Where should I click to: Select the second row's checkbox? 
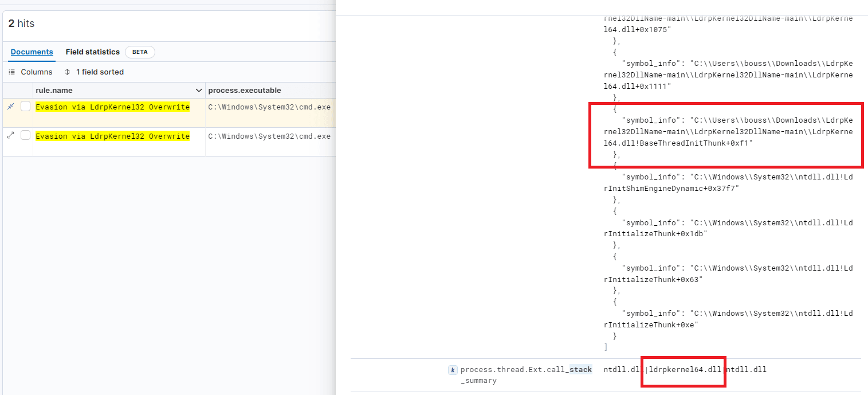click(x=25, y=135)
